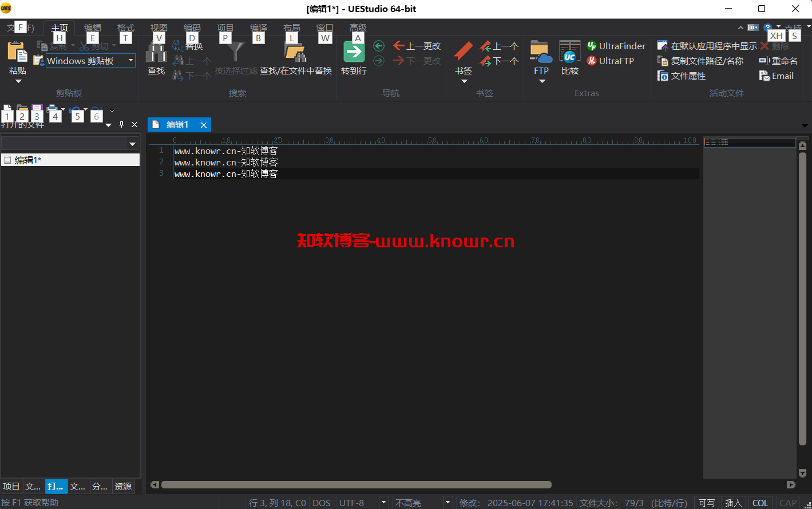Switch to the 高级 ribbon tab
The image size is (812, 509).
coord(358,27)
